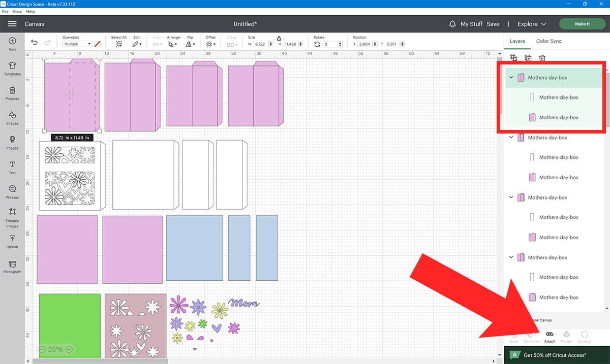Click the Duplicate layer icon
The image size is (610, 364).
point(528,58)
